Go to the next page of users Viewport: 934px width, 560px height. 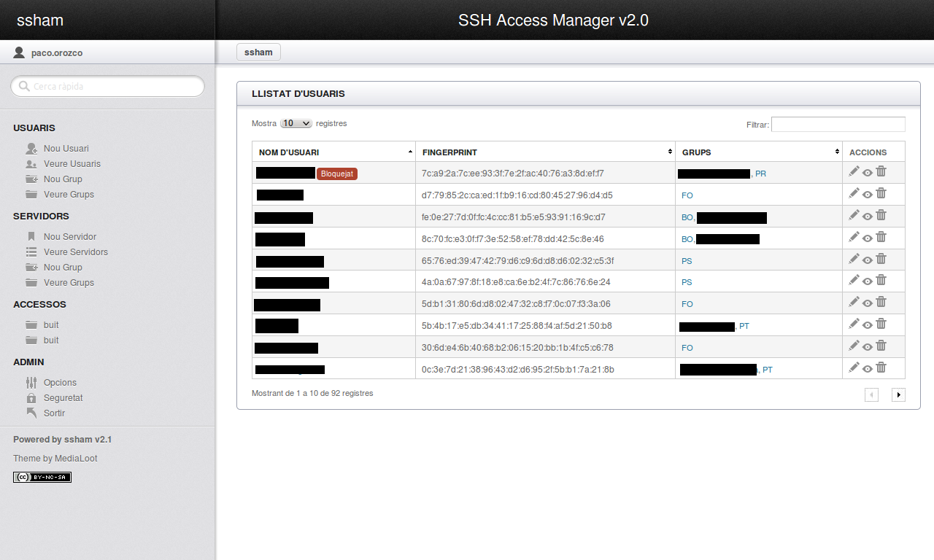click(x=898, y=394)
